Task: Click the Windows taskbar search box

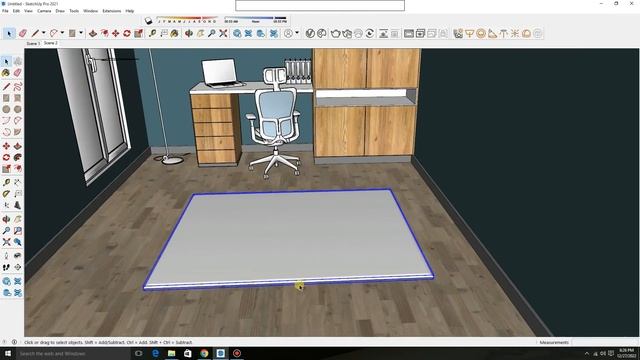Action: tap(73, 353)
